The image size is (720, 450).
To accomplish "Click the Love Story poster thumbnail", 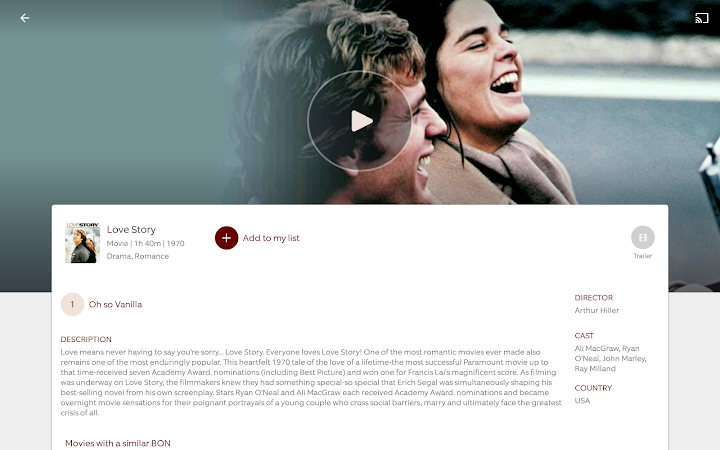I will [83, 242].
